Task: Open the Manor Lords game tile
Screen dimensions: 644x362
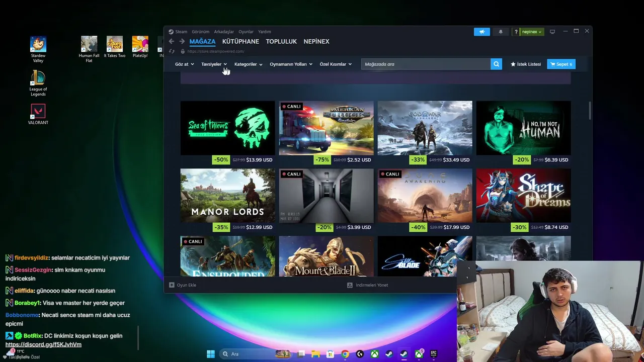Action: [x=227, y=195]
